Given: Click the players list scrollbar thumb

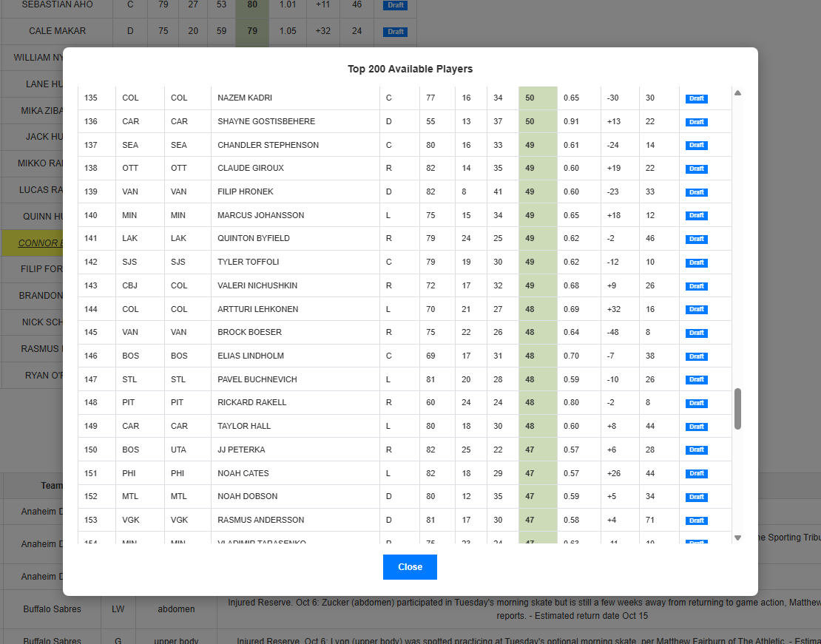Looking at the screenshot, I should pyautogui.click(x=737, y=409).
